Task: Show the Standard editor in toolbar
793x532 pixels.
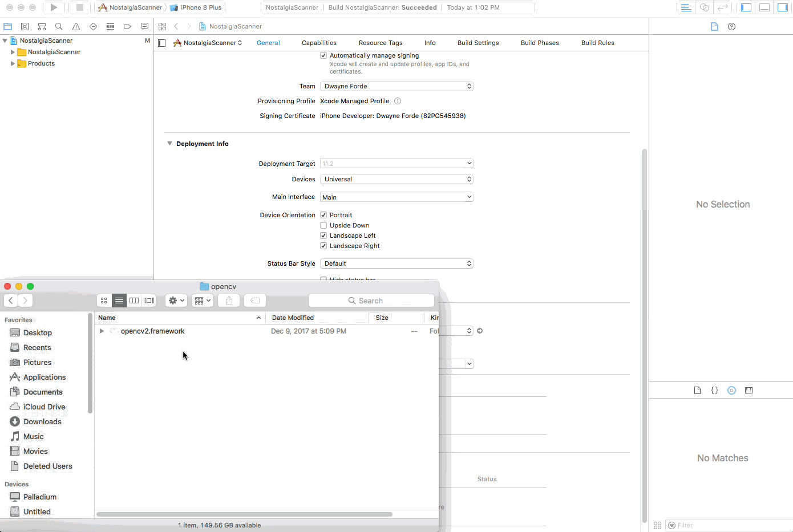Action: click(686, 7)
